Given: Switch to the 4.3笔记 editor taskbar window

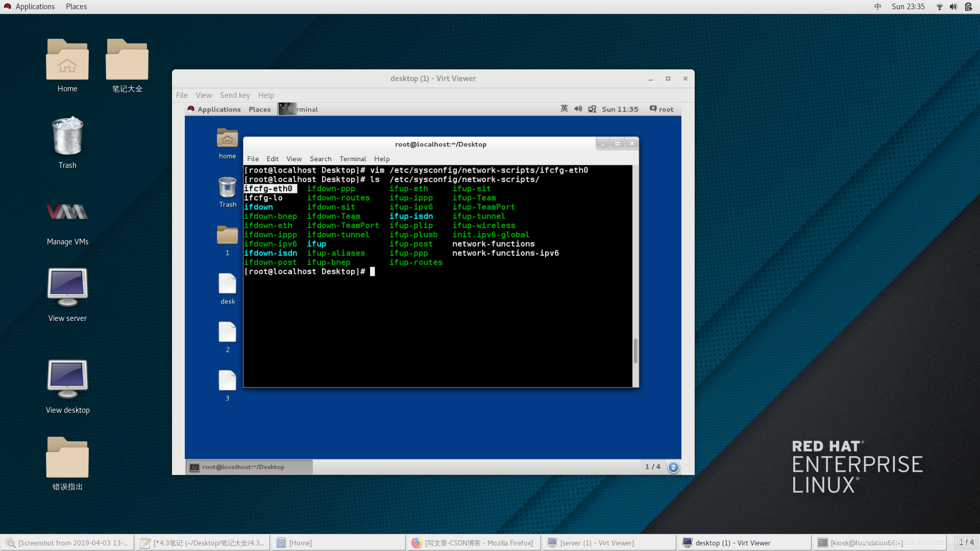Looking at the screenshot, I should coord(204,543).
